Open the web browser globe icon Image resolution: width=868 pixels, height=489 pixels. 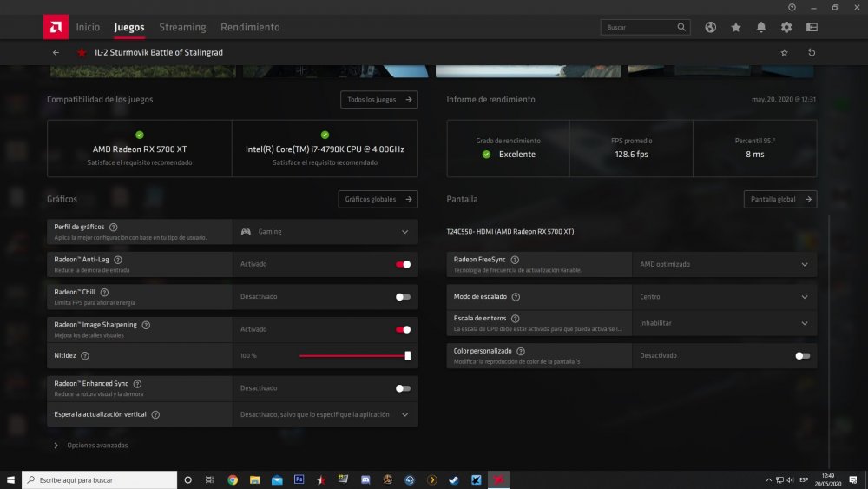(710, 28)
